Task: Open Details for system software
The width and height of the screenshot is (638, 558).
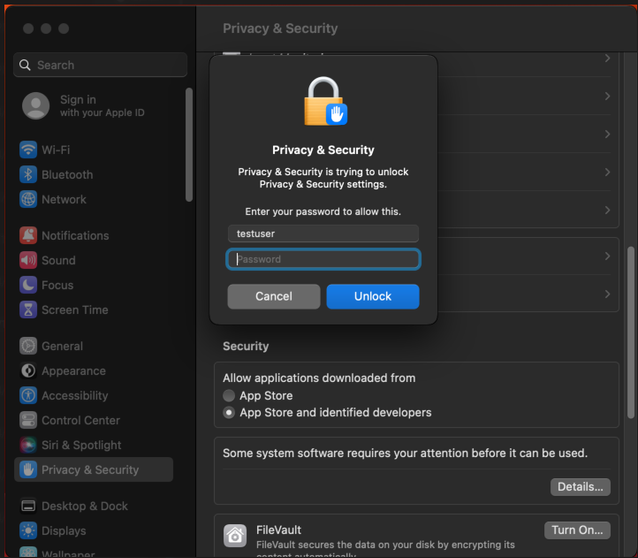Action: (x=580, y=487)
